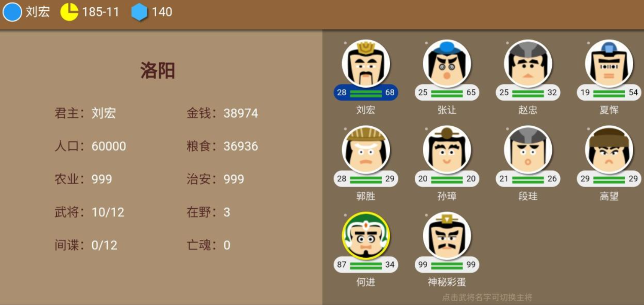
Task: Click the blue hexagon resource icon
Action: [x=139, y=12]
